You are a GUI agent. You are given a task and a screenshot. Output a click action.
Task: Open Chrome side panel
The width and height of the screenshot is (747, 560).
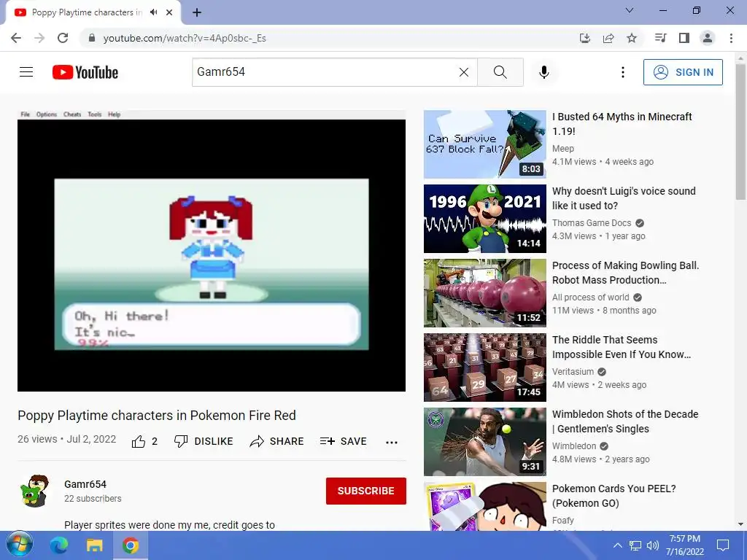pos(684,38)
